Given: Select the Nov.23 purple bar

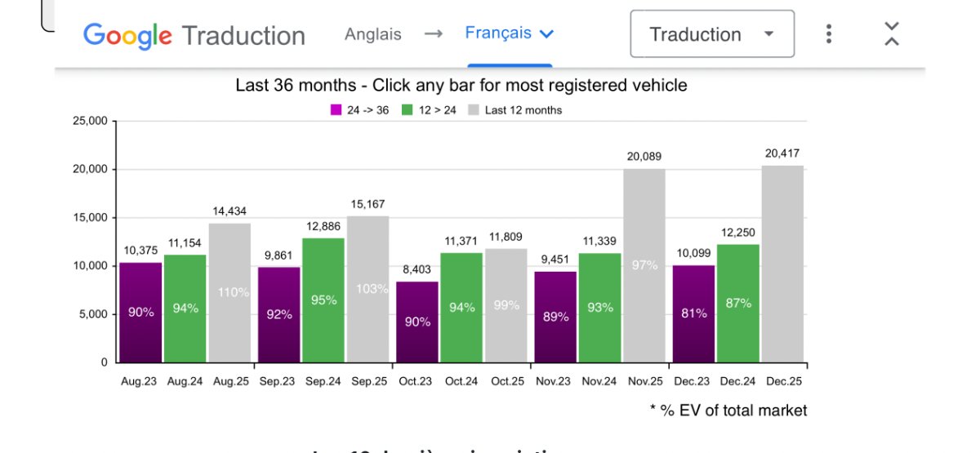Looking at the screenshot, I should [x=555, y=317].
